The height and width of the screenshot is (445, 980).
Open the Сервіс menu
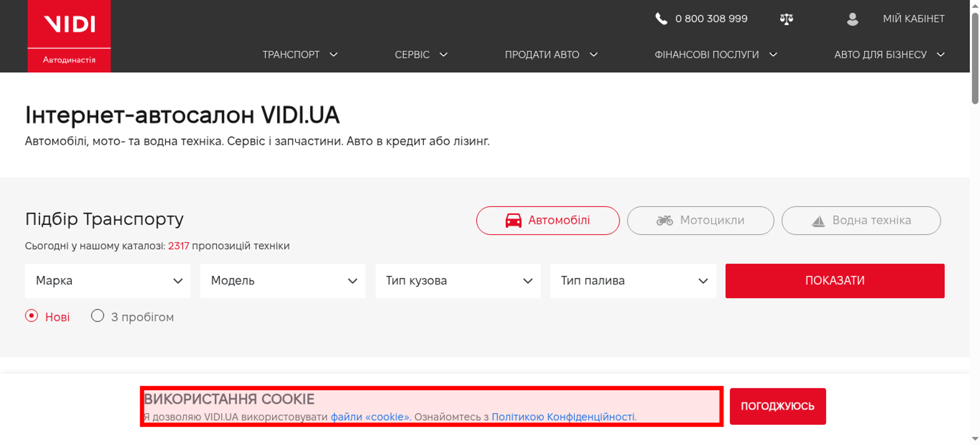(x=420, y=55)
